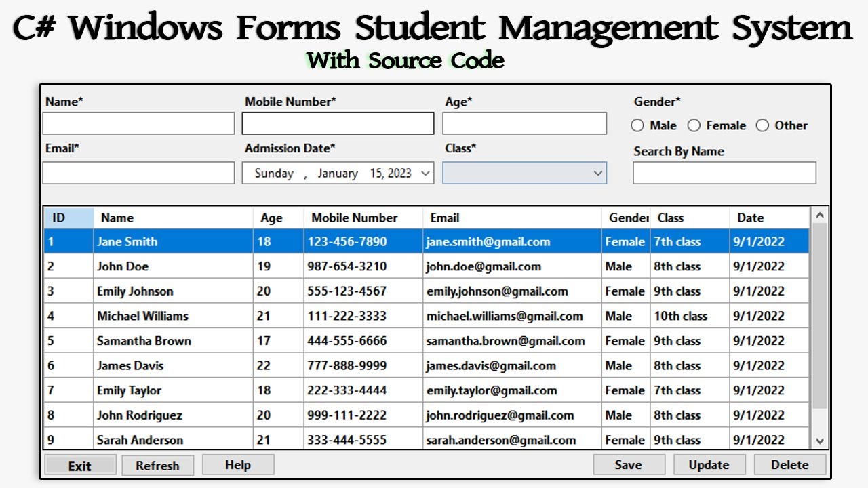Sort by the Gender column header
The image size is (868, 488).
(626, 218)
